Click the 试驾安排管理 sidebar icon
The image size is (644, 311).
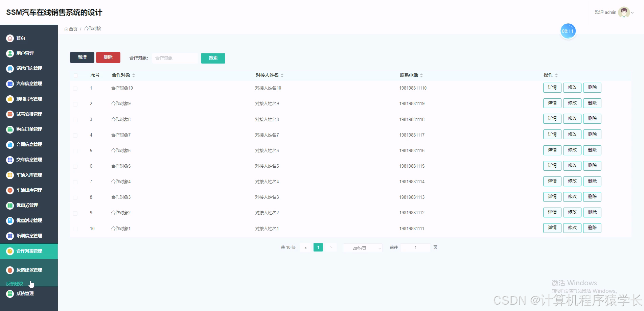[10, 114]
